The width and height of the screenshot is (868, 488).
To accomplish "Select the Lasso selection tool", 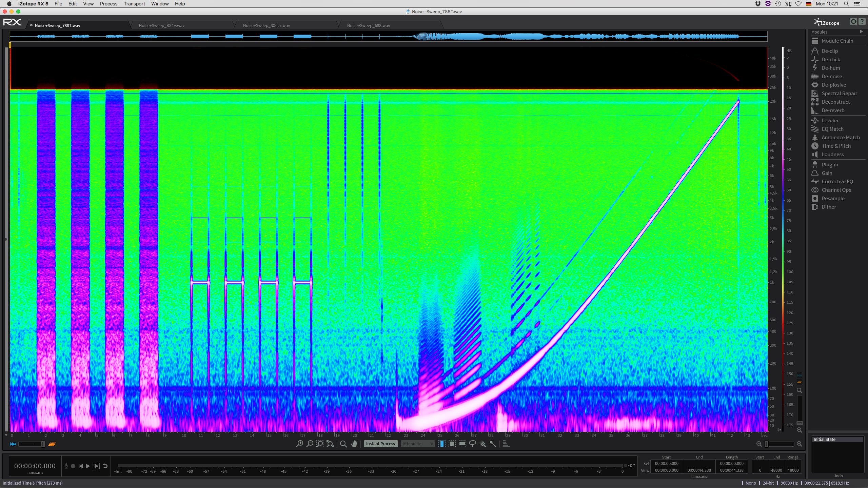I will tap(472, 444).
